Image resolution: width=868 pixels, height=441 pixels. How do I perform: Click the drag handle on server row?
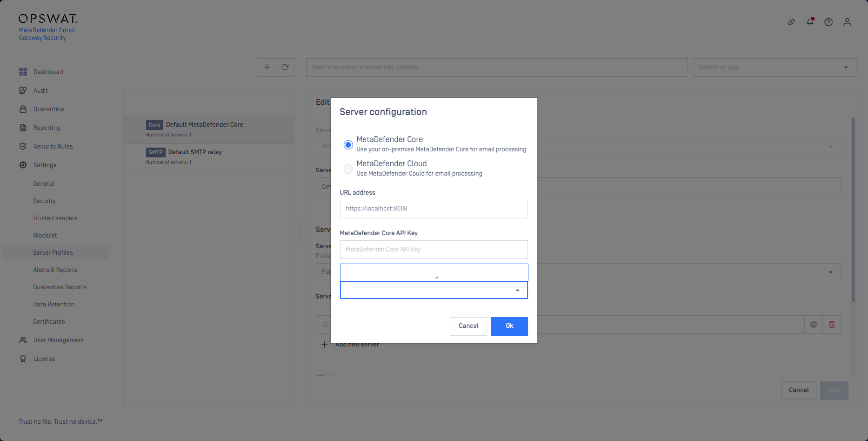point(325,325)
